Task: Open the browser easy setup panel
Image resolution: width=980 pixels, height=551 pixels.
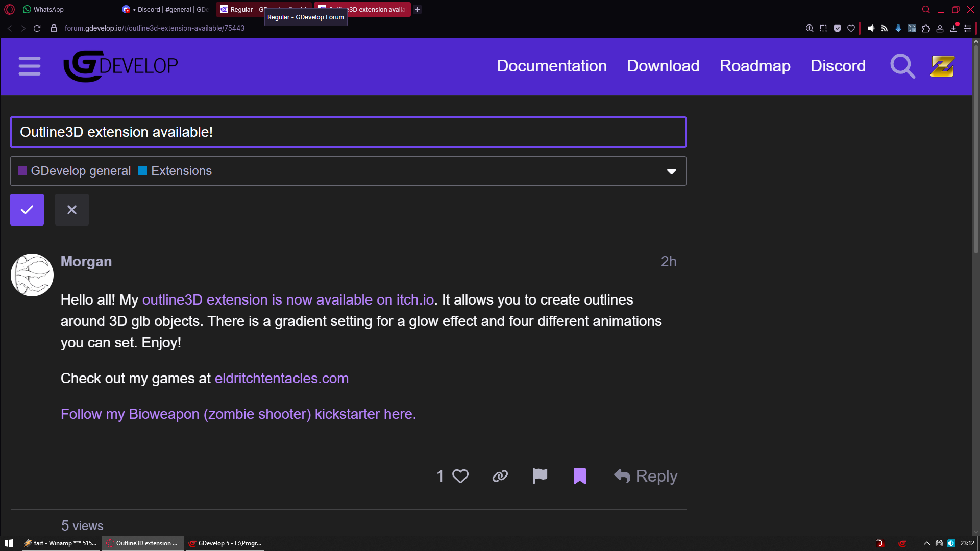Action: click(x=967, y=29)
